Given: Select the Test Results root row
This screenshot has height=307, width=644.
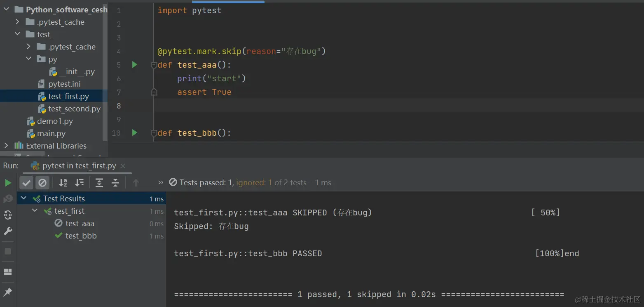Looking at the screenshot, I should click(91, 198).
